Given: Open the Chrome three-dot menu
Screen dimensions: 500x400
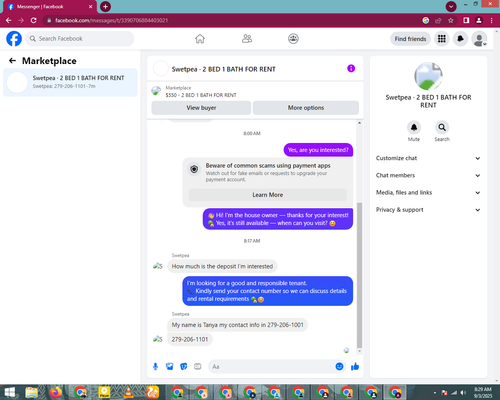Looking at the screenshot, I should coord(492,20).
